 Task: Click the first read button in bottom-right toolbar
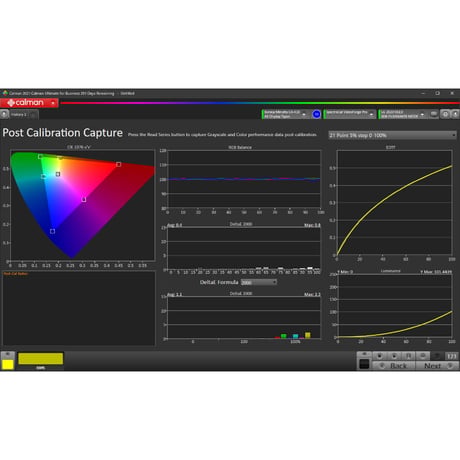point(379,356)
